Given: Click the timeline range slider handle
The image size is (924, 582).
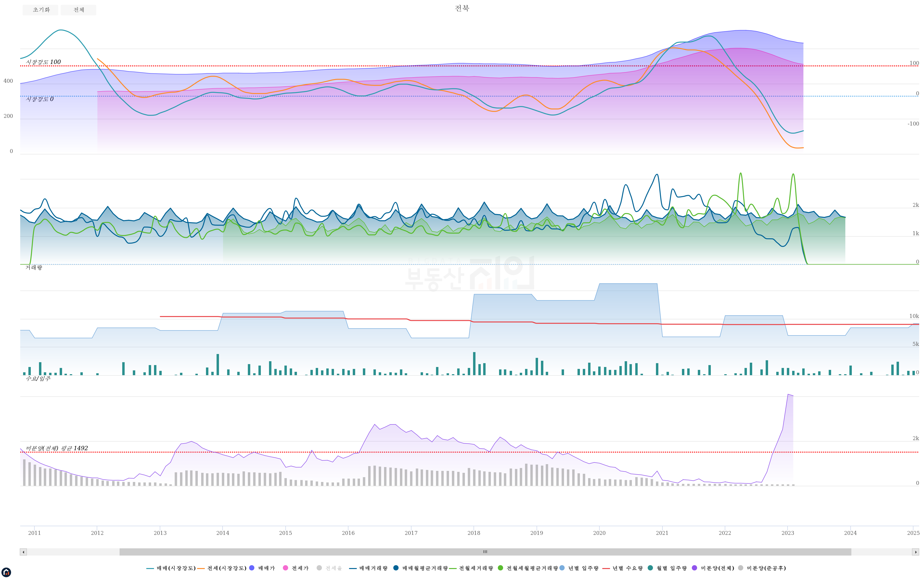Looking at the screenshot, I should click(485, 552).
